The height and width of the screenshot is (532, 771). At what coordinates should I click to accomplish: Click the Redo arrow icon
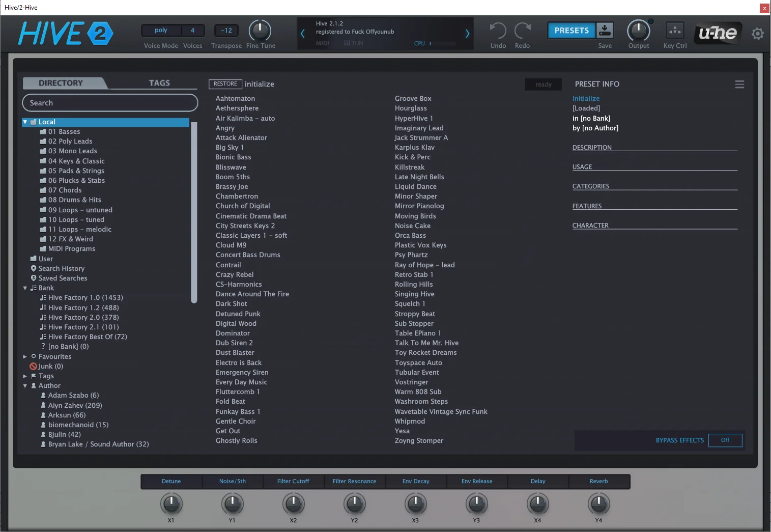522,31
